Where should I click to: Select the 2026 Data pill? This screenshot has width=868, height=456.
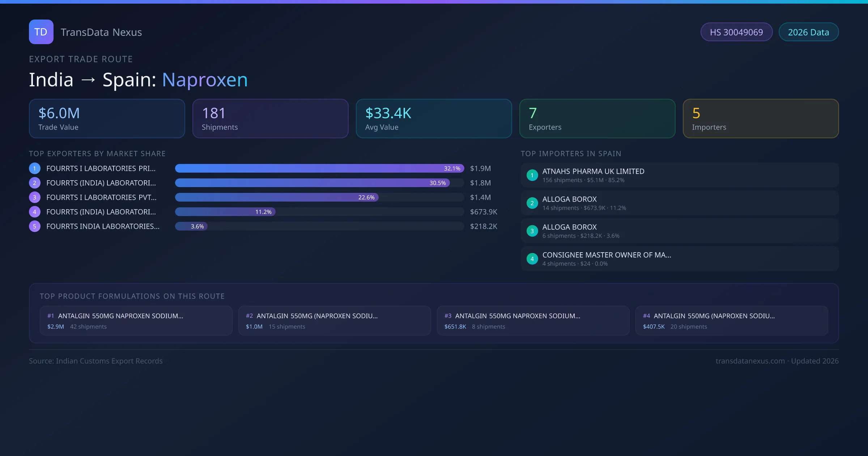[808, 32]
